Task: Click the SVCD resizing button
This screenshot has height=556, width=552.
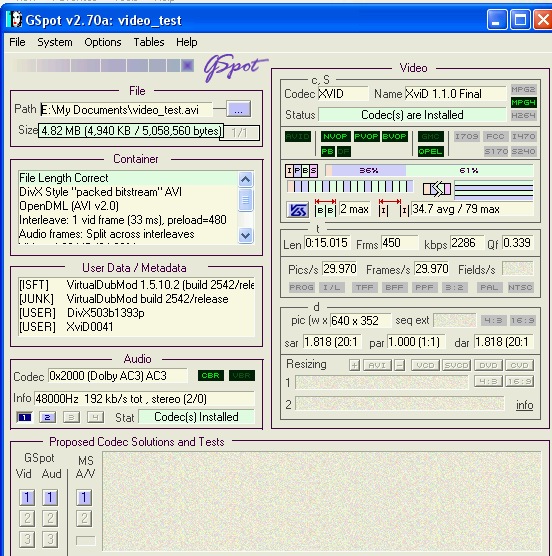Action: click(457, 365)
